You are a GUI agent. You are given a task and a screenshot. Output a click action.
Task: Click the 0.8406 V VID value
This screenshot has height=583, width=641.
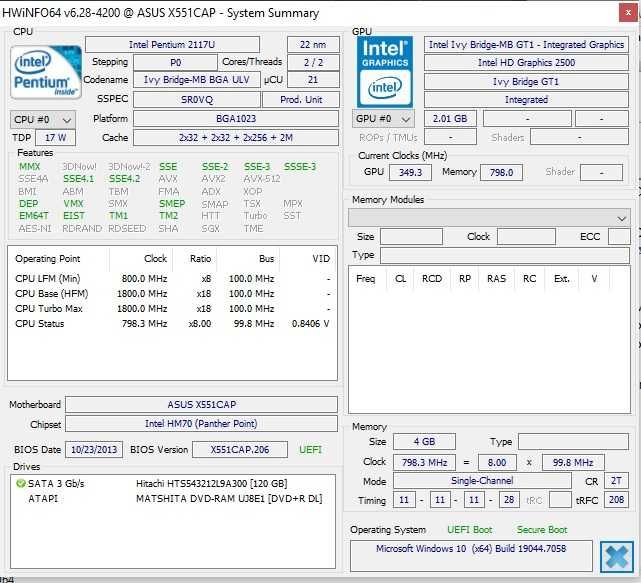[x=310, y=324]
